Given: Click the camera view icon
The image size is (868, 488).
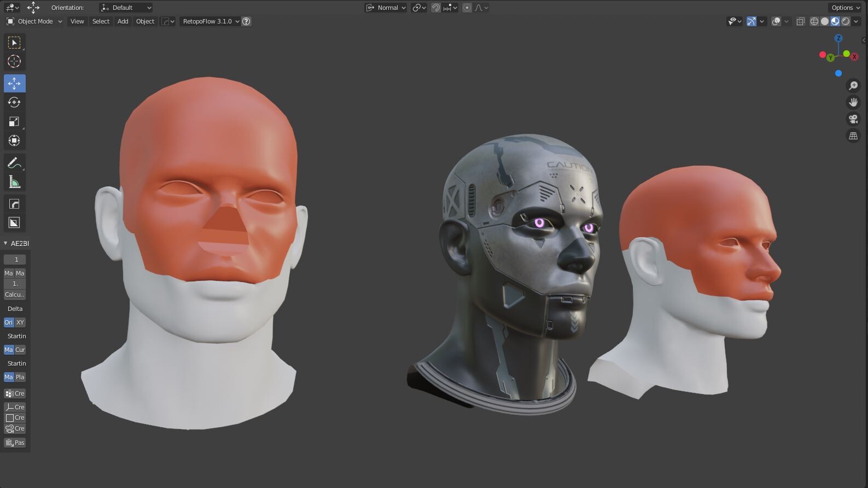Looking at the screenshot, I should click(x=853, y=119).
